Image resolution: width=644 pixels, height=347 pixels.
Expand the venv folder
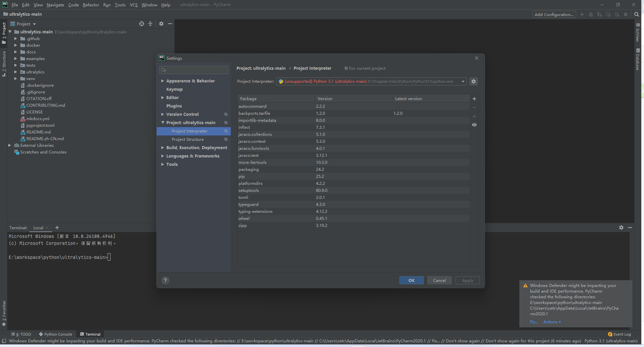pos(15,79)
